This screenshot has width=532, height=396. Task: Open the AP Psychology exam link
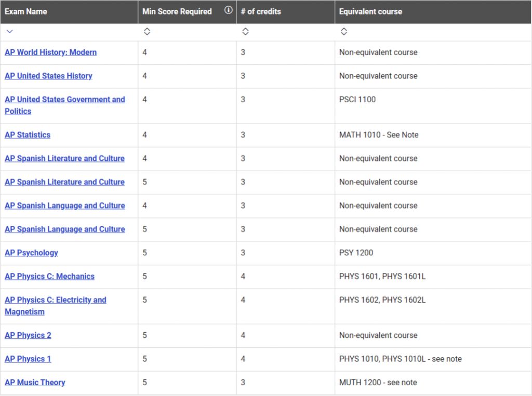pos(31,253)
